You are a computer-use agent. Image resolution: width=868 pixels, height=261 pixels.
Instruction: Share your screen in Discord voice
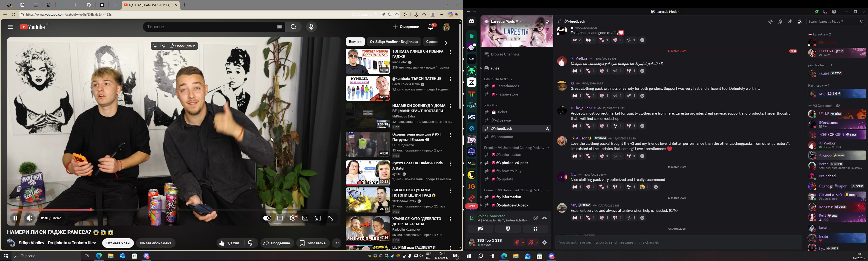tap(508, 229)
